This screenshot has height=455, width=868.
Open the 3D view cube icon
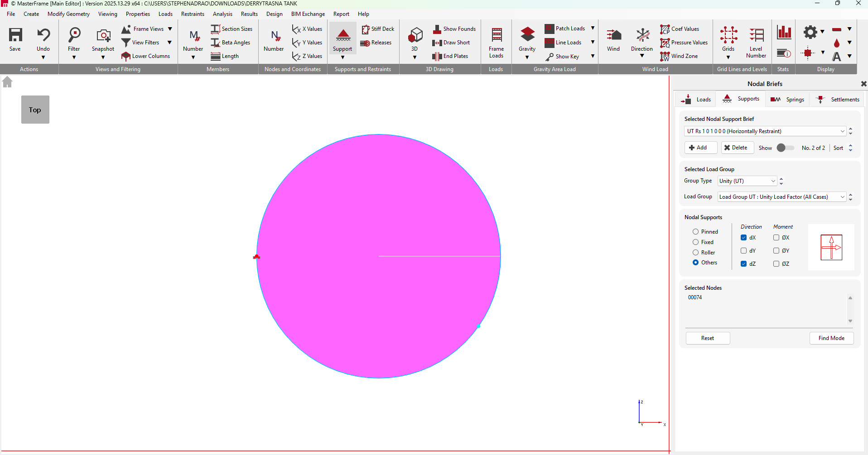[415, 35]
